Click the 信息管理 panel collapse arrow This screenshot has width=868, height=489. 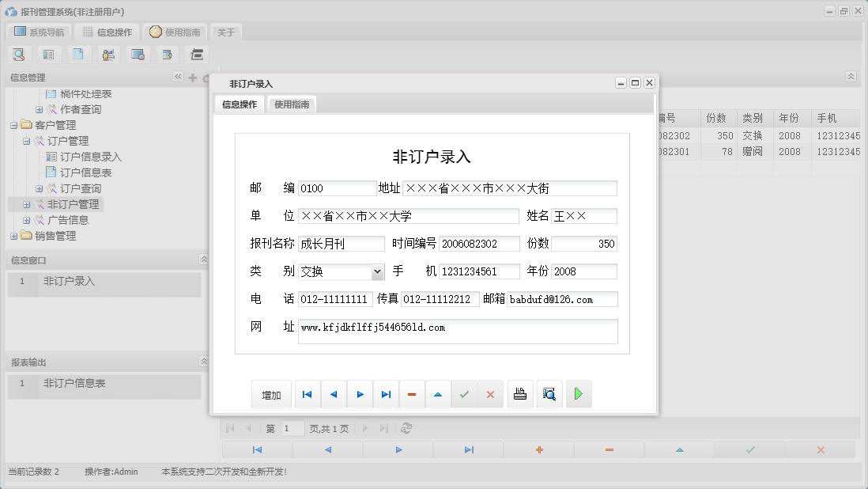[178, 77]
